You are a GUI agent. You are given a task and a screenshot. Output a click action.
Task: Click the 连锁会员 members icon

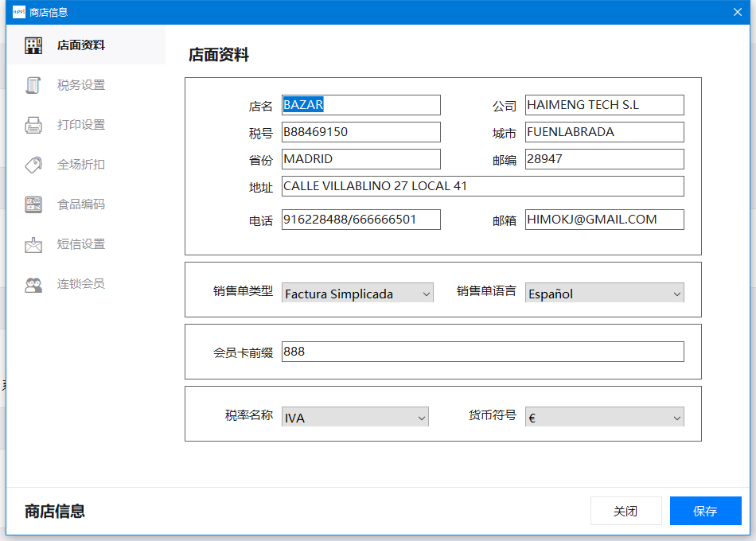[33, 285]
